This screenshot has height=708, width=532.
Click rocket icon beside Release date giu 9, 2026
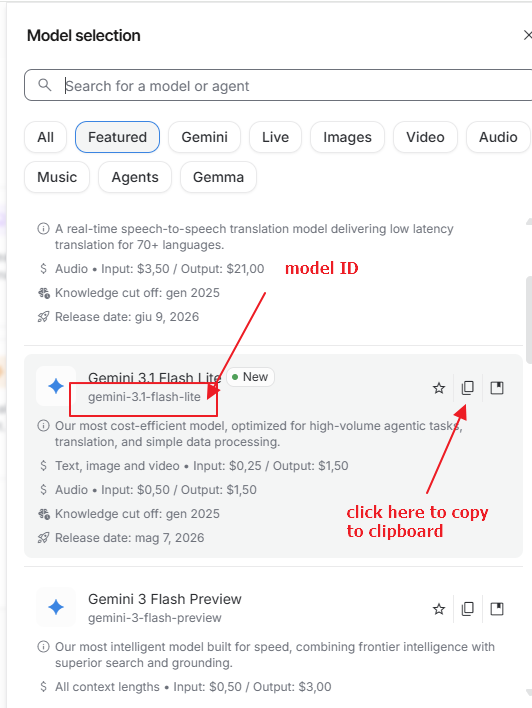pos(43,317)
